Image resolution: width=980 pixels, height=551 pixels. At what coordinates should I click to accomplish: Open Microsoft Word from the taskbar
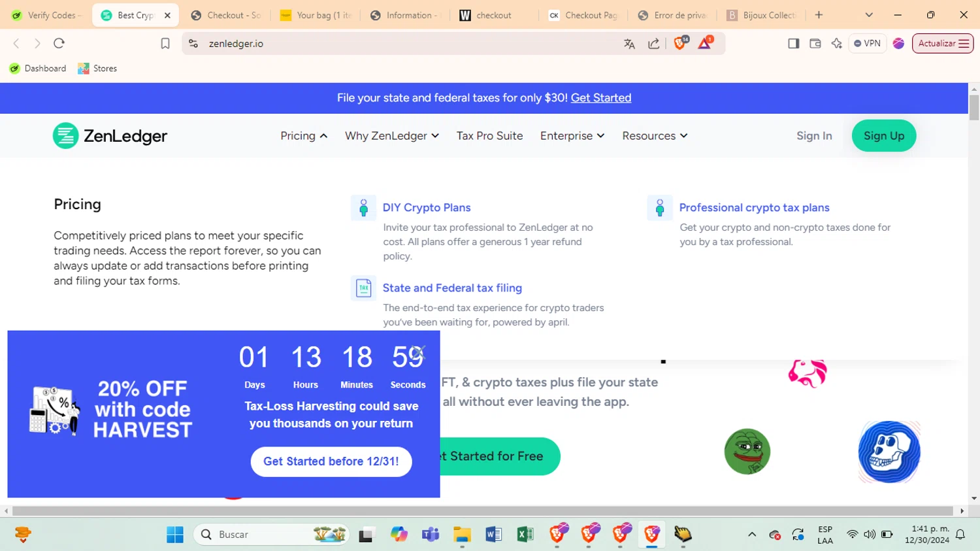(493, 535)
